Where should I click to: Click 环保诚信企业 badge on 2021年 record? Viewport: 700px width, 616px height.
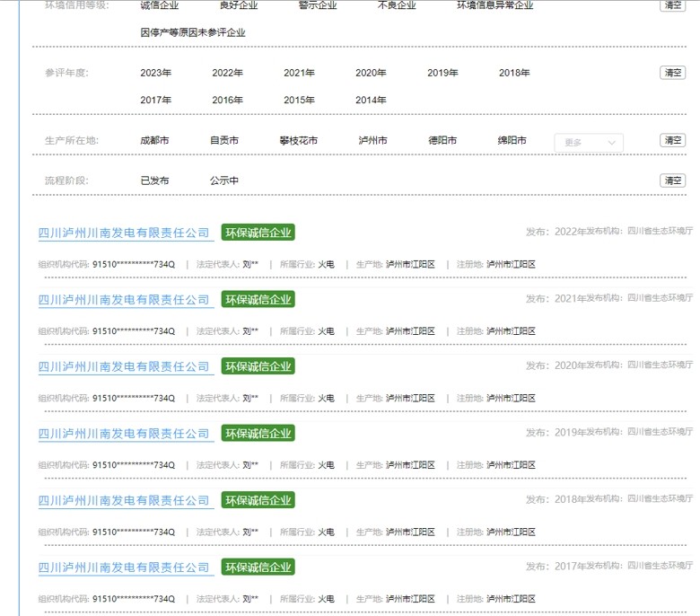tap(258, 300)
